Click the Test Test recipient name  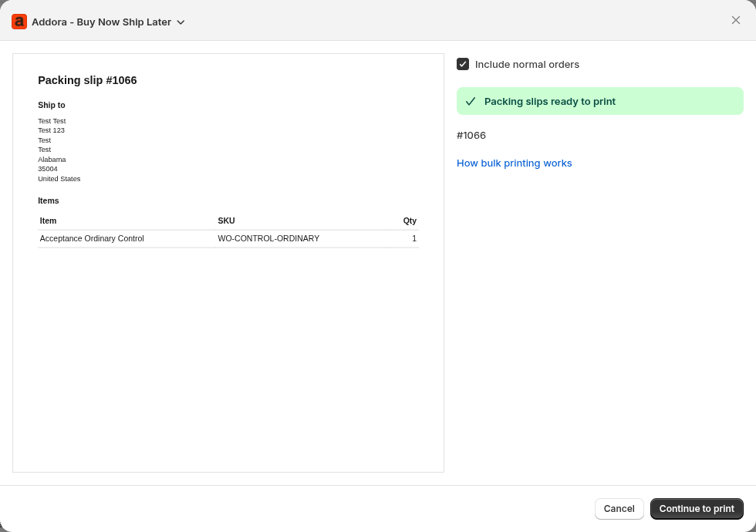pyautogui.click(x=52, y=120)
